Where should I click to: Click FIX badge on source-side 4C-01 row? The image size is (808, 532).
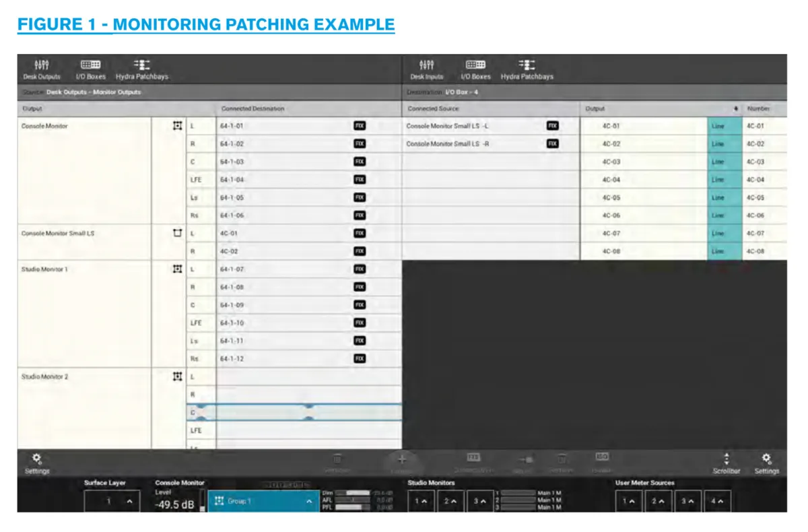360,233
